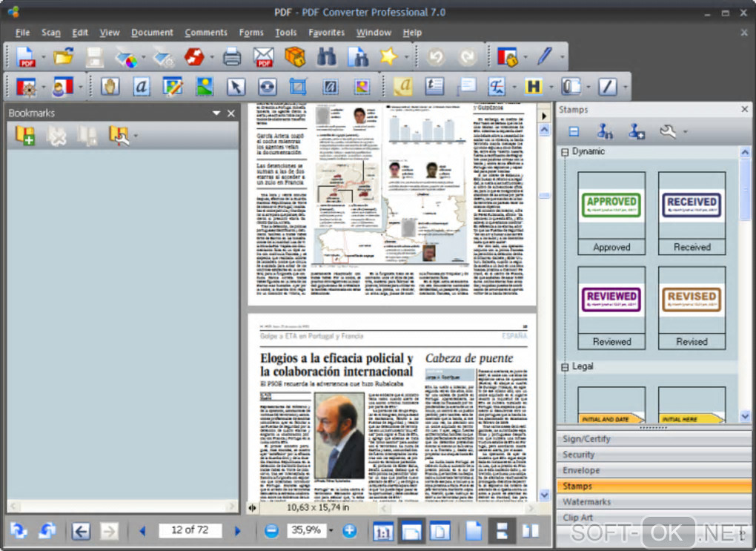This screenshot has width=756, height=551.
Task: Toggle Facing pages layout button
Action: 531,531
